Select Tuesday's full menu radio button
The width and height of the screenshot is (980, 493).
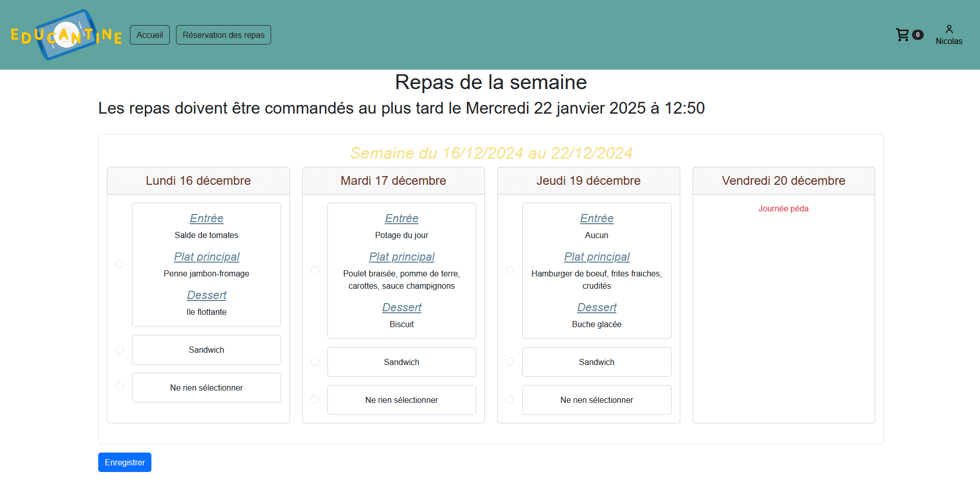point(315,270)
